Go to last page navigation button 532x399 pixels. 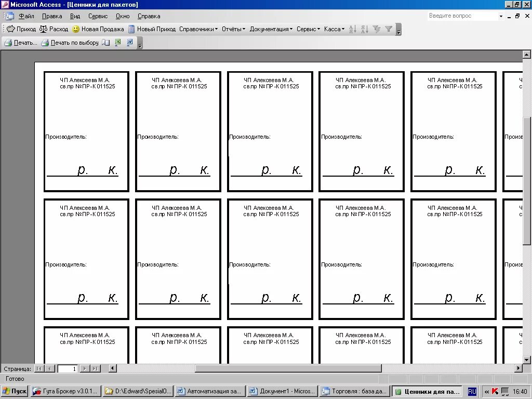[x=96, y=368]
